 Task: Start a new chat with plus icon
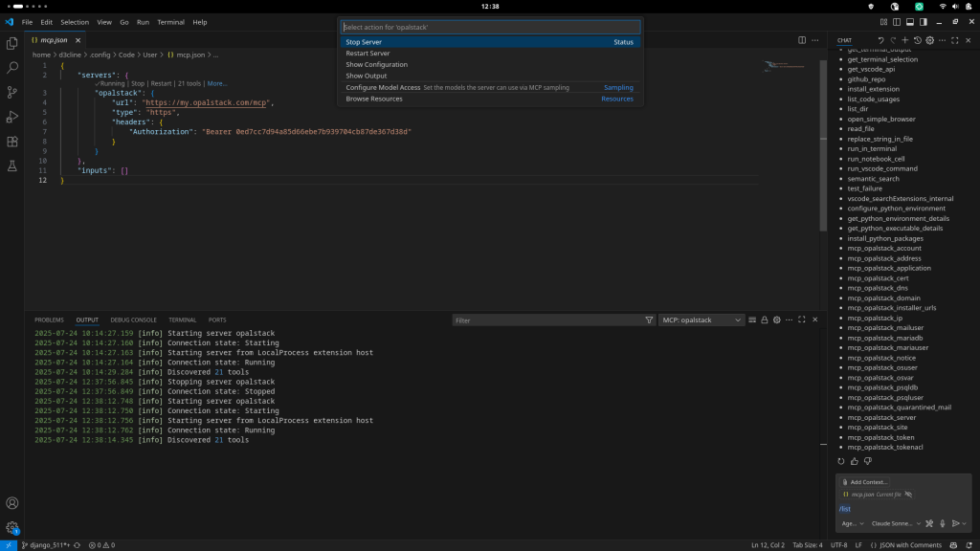tap(905, 40)
